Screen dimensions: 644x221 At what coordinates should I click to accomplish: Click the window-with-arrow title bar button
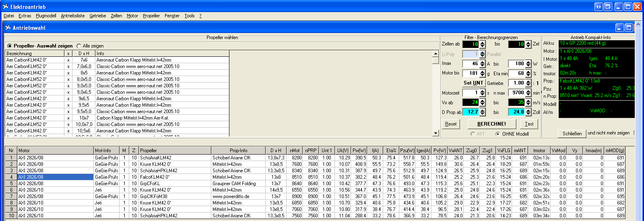pos(608,6)
